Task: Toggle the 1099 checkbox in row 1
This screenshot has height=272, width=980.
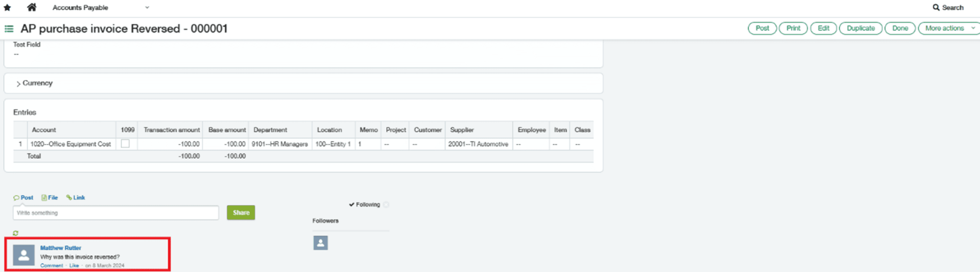Action: point(125,143)
